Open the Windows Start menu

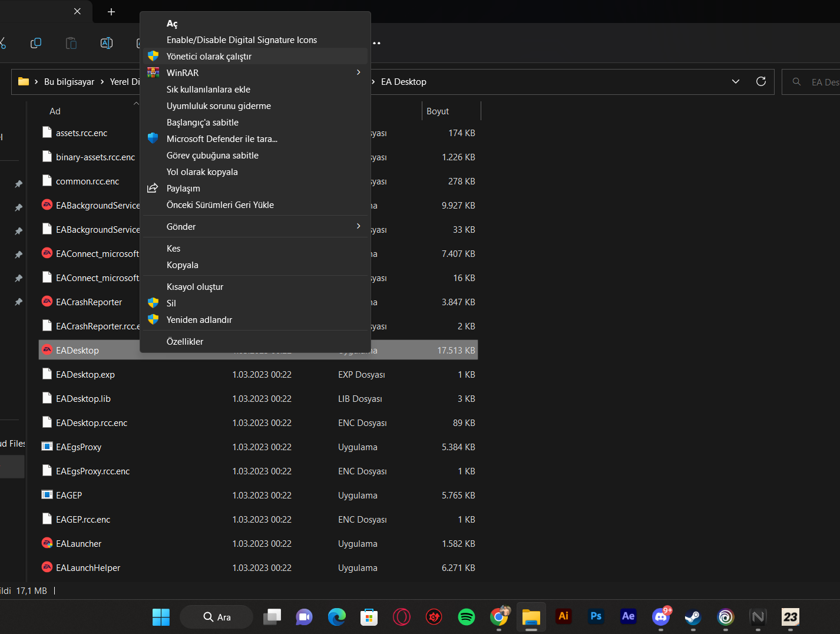tap(161, 617)
